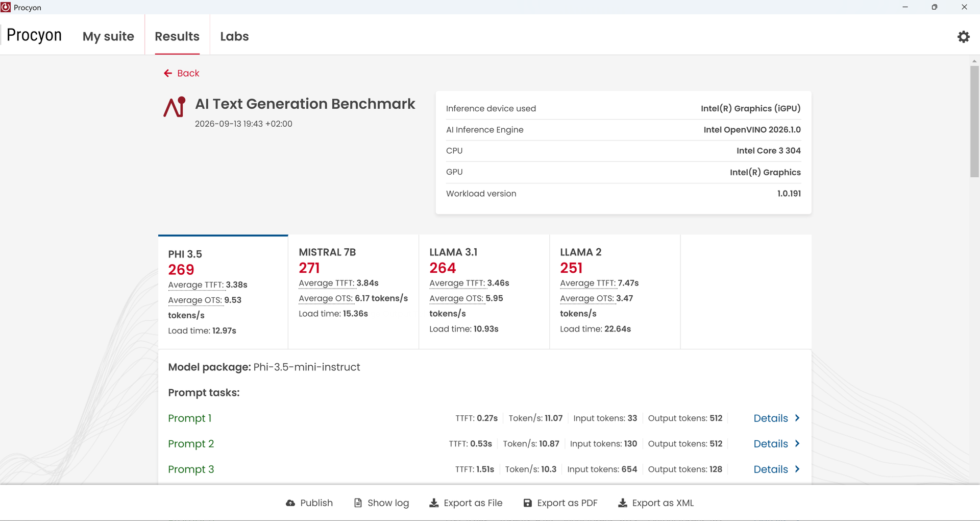The image size is (980, 521).
Task: Click the Export as File download icon
Action: (434, 503)
